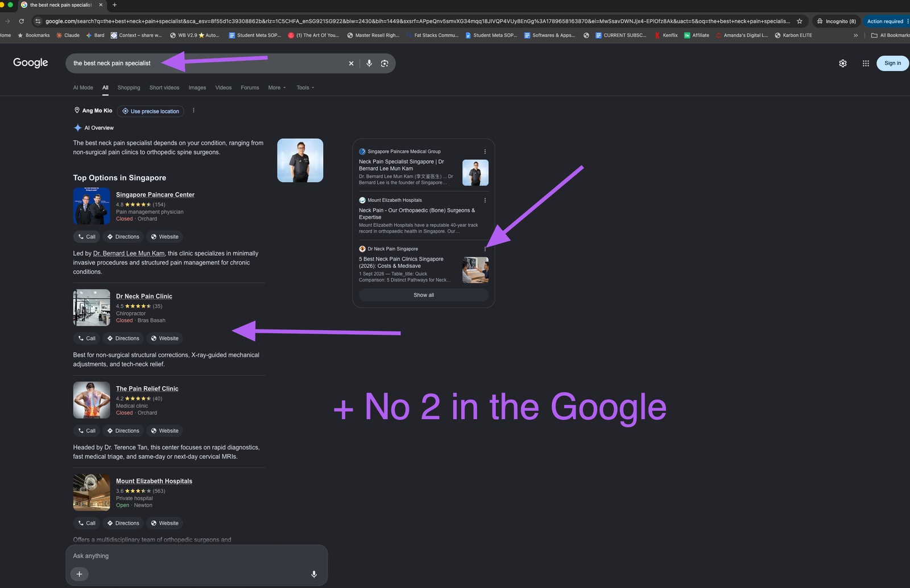The width and height of the screenshot is (910, 588).
Task: Reload the page in the browser toolbar
Action: (x=22, y=21)
